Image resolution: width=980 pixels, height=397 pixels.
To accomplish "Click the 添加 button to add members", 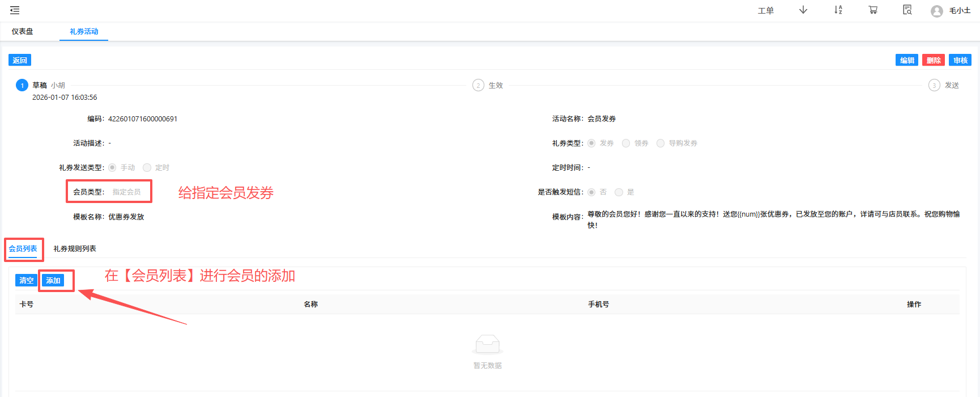I will pyautogui.click(x=53, y=281).
